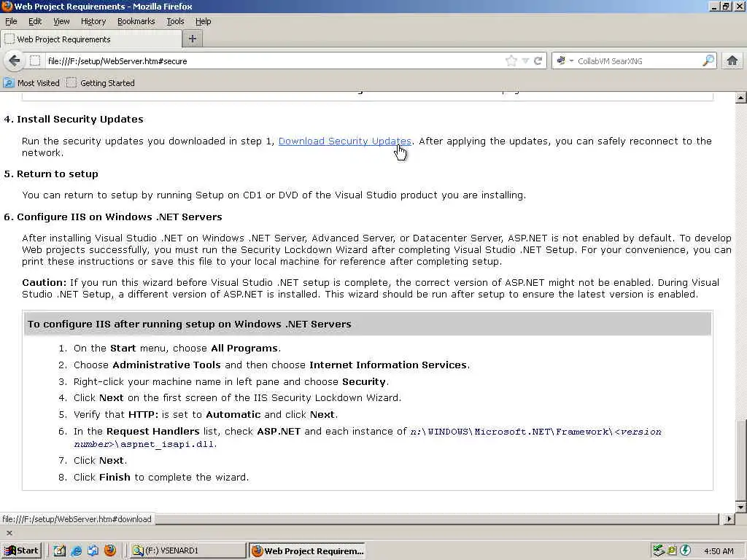747x560 pixels.
Task: Click the bold 'Internet Information Services' text
Action: (x=388, y=365)
